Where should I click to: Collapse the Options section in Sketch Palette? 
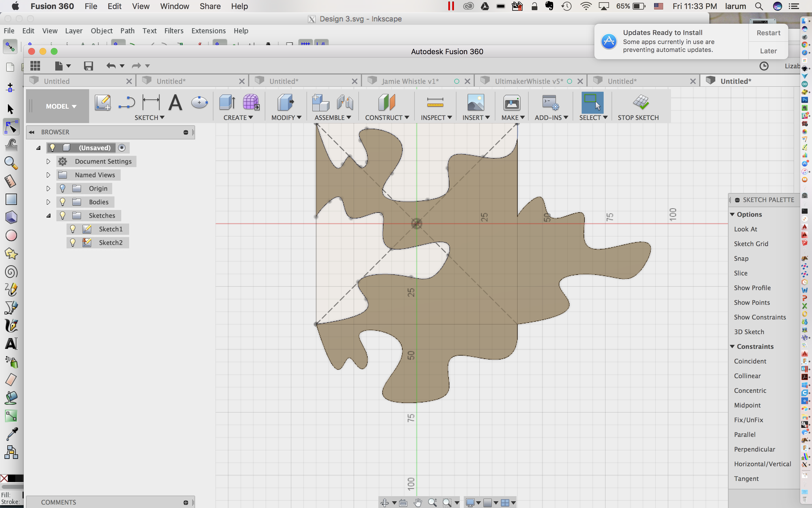point(732,214)
